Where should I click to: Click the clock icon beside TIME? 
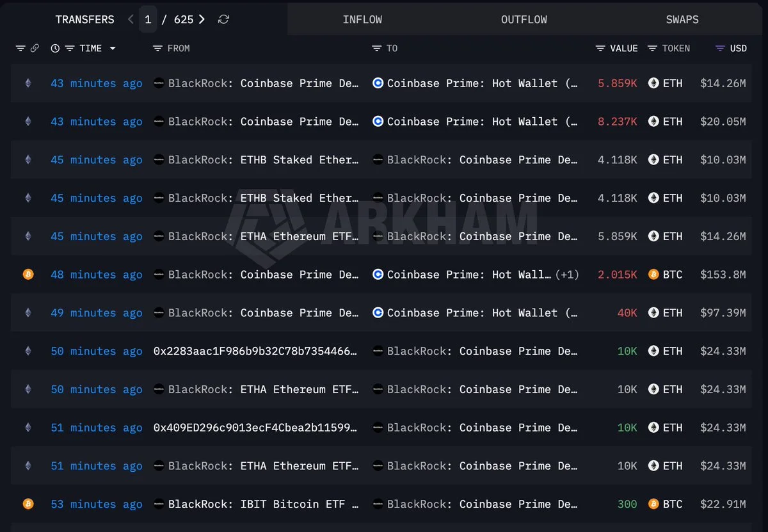tap(55, 48)
